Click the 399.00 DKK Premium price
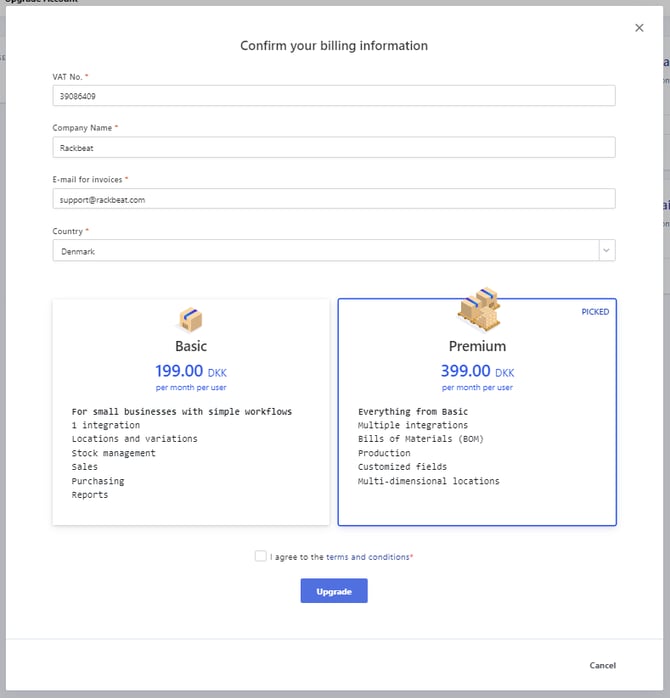 click(477, 371)
